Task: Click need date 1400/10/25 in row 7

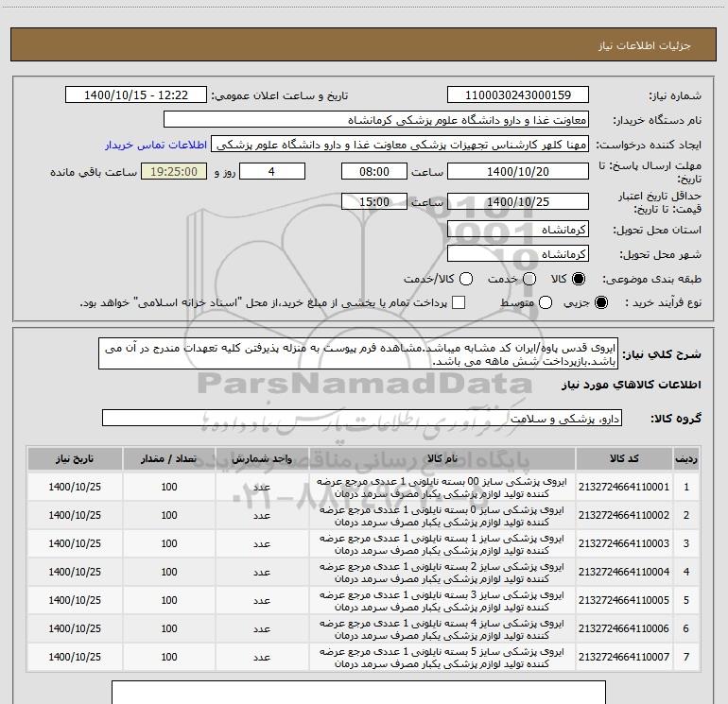Action: [75, 657]
